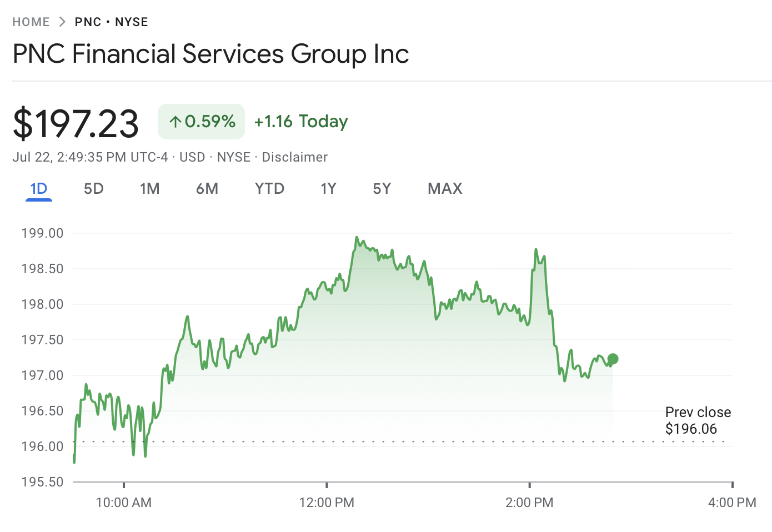Screen dimensions: 772x532
Task: Select the YTD range tab
Action: 269,189
